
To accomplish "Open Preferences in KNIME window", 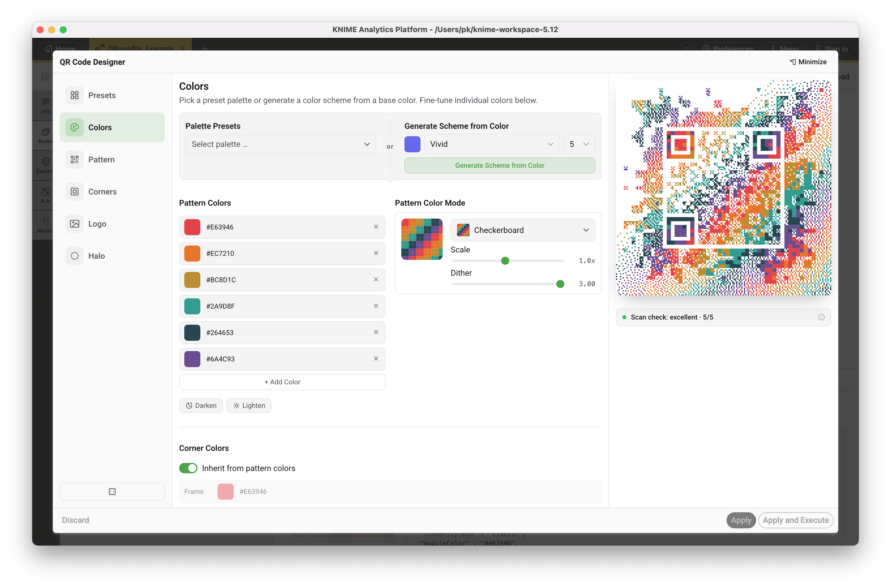I will pyautogui.click(x=727, y=48).
